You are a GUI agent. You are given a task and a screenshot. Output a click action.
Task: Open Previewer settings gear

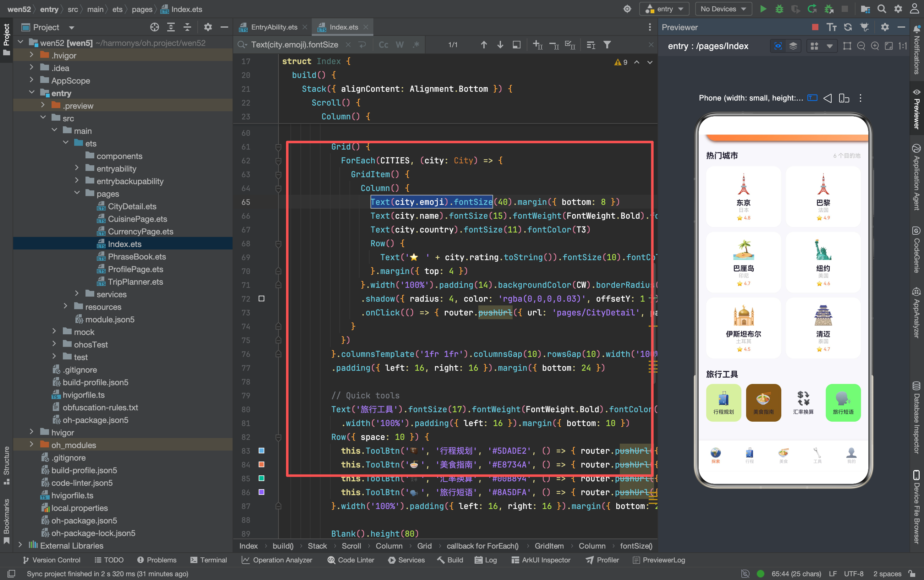click(x=885, y=27)
